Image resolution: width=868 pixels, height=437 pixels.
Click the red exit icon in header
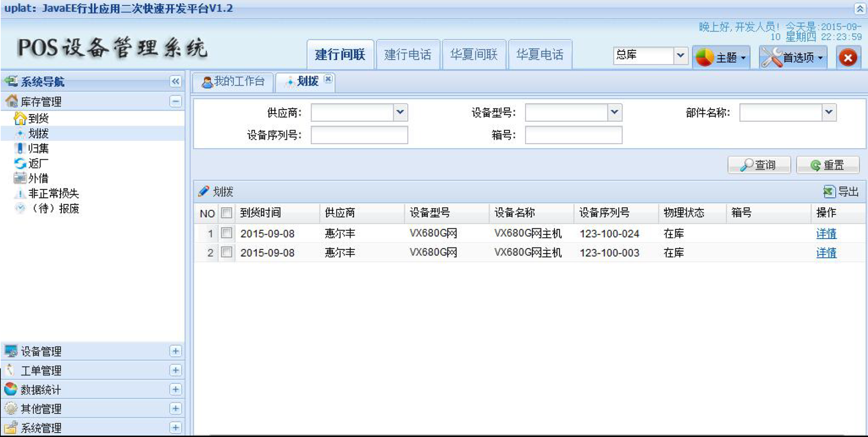(848, 58)
